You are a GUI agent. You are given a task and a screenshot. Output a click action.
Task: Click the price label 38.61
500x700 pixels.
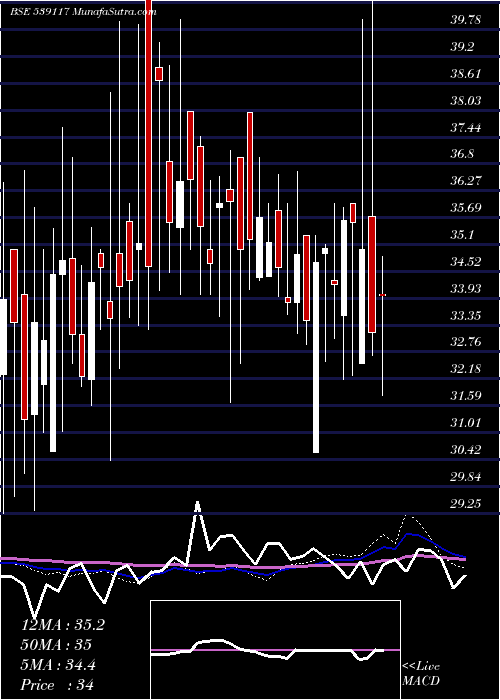pos(466,74)
